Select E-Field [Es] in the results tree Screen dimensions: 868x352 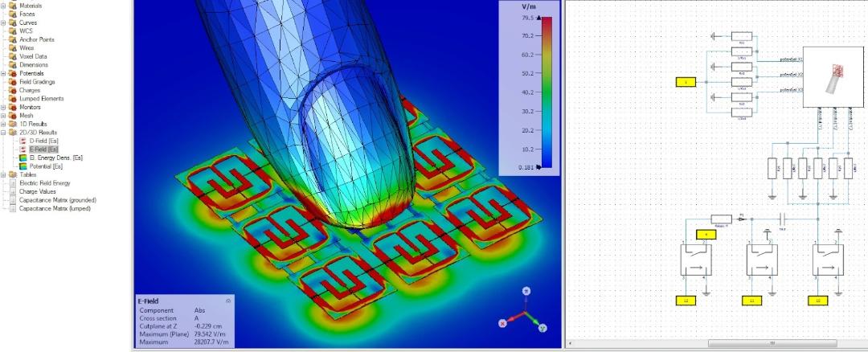point(43,149)
